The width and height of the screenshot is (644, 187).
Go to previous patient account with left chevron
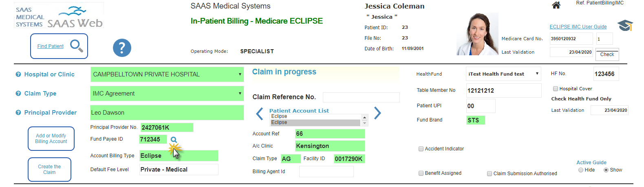tap(259, 114)
